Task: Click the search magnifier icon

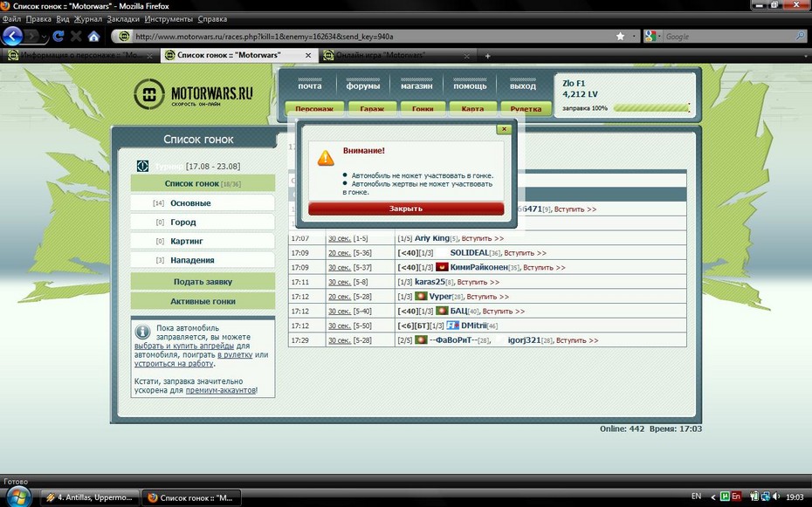Action: 801,37
